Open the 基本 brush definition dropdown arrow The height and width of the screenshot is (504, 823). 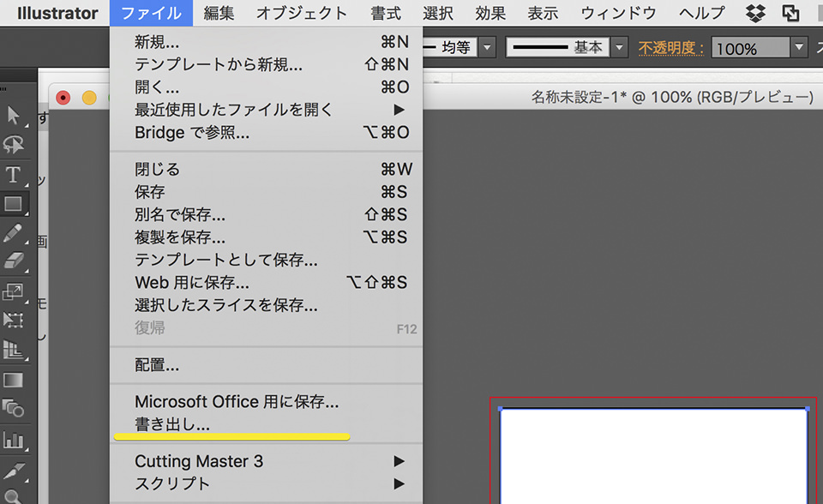pyautogui.click(x=619, y=48)
